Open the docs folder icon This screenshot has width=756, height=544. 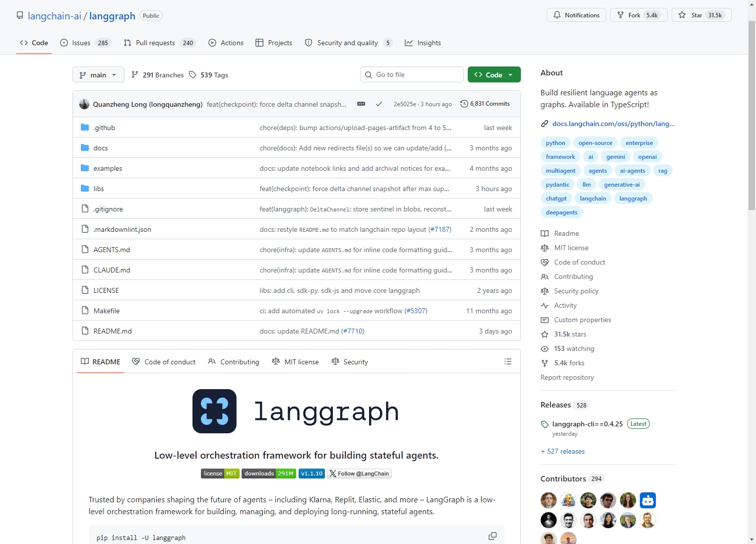click(85, 148)
